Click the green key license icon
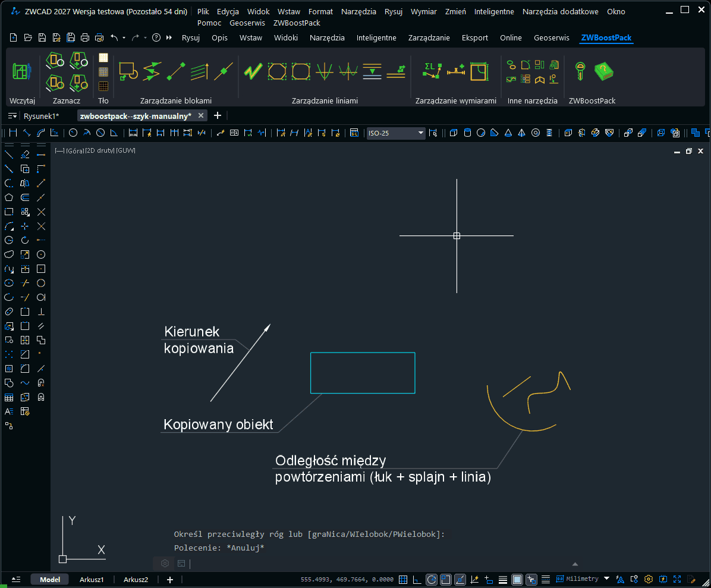 click(x=580, y=72)
